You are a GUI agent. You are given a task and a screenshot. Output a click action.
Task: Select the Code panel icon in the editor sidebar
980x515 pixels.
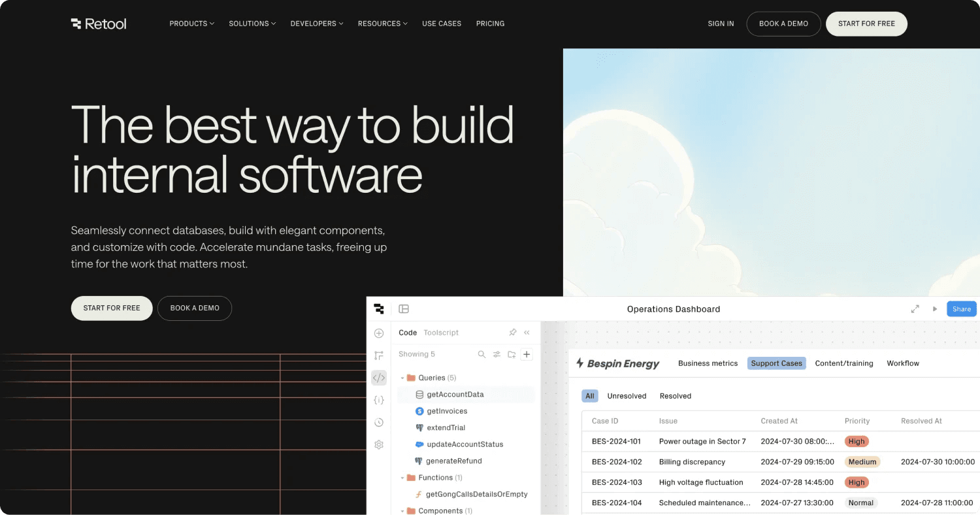(x=379, y=378)
